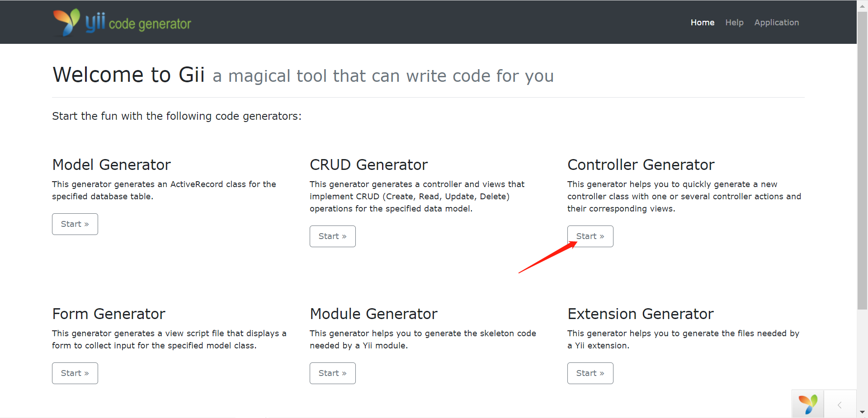Open the Yii debug toolbar logo icon
868x418 pixels.
pos(808,404)
